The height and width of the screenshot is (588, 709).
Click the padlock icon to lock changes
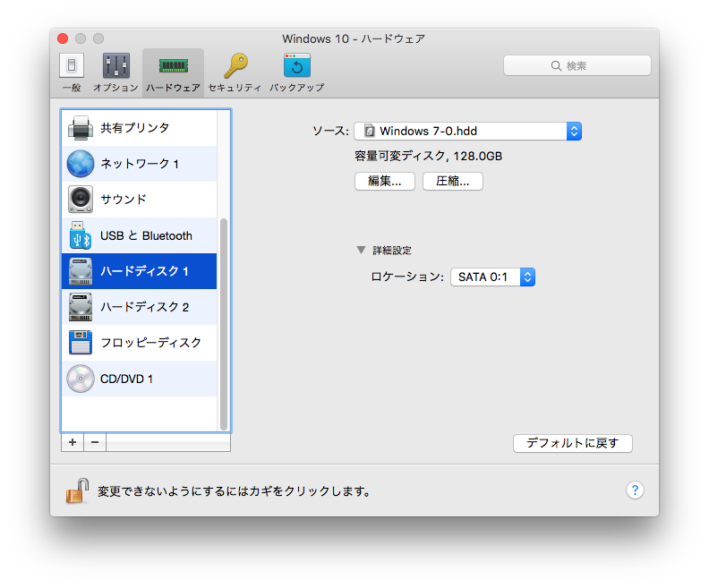pyautogui.click(x=77, y=490)
